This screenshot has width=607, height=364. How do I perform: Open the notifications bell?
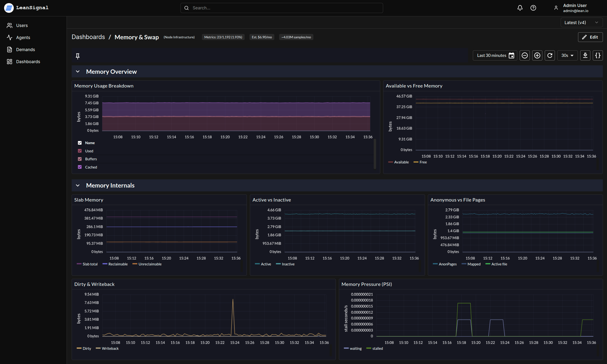520,8
